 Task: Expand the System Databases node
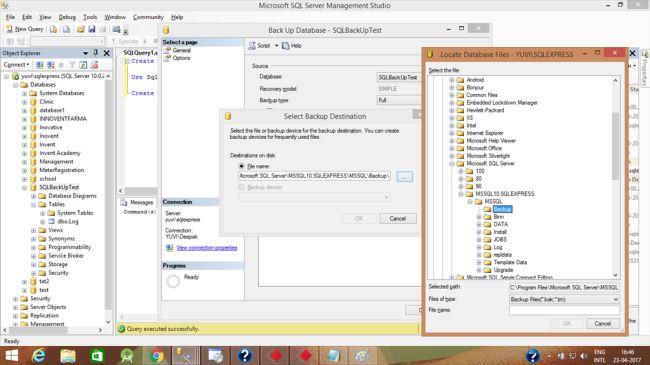tap(24, 93)
